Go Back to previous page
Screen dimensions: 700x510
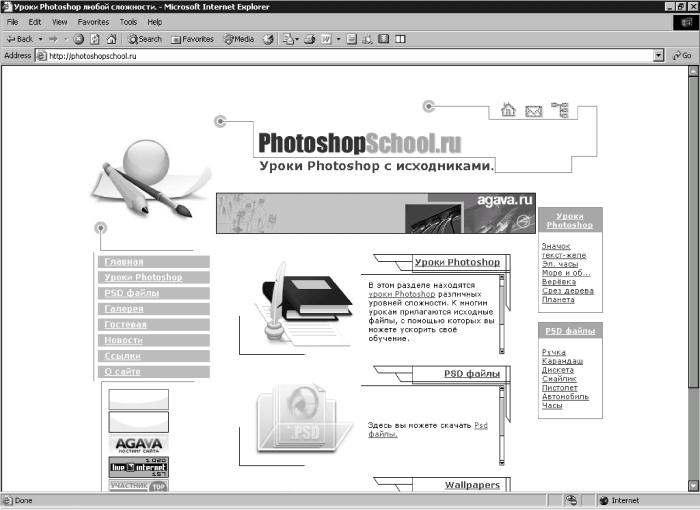[20, 39]
